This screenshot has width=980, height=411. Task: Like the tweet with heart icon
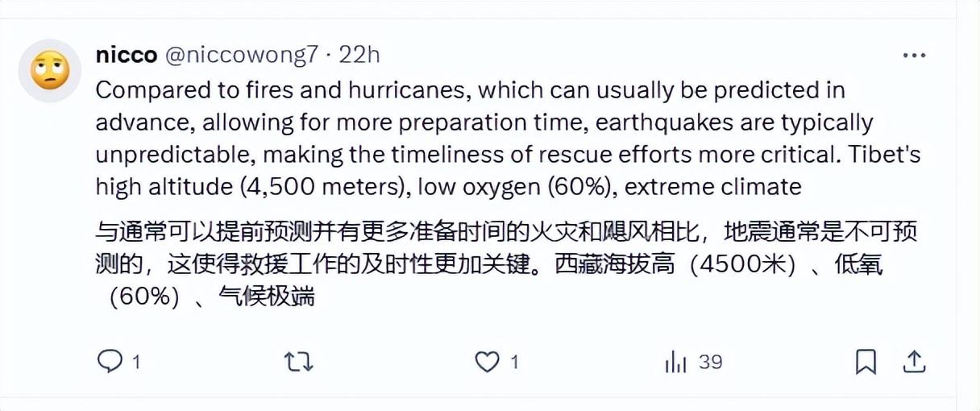(x=487, y=362)
